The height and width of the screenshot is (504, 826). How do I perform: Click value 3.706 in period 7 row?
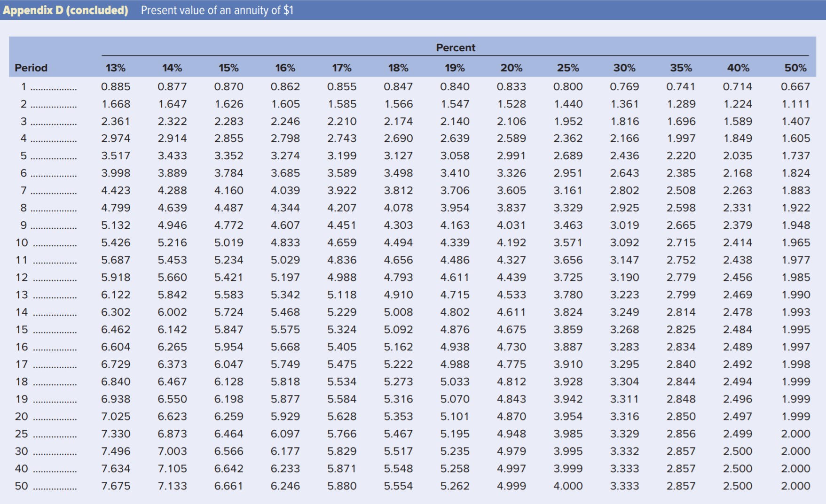pos(455,191)
